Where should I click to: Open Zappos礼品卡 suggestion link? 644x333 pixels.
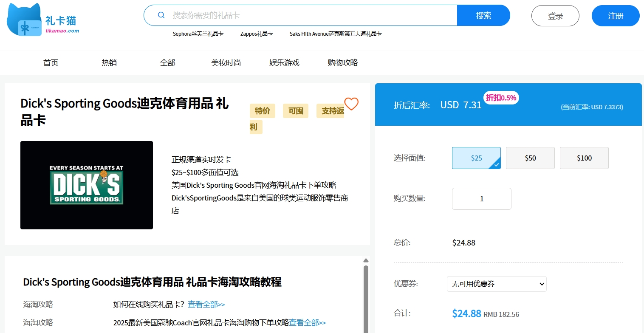pos(257,34)
